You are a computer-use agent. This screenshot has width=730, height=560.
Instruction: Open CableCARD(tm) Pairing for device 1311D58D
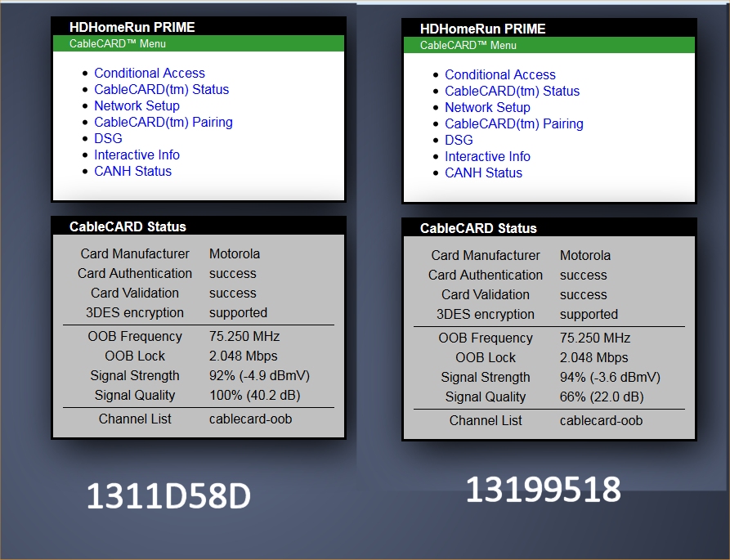pyautogui.click(x=163, y=122)
